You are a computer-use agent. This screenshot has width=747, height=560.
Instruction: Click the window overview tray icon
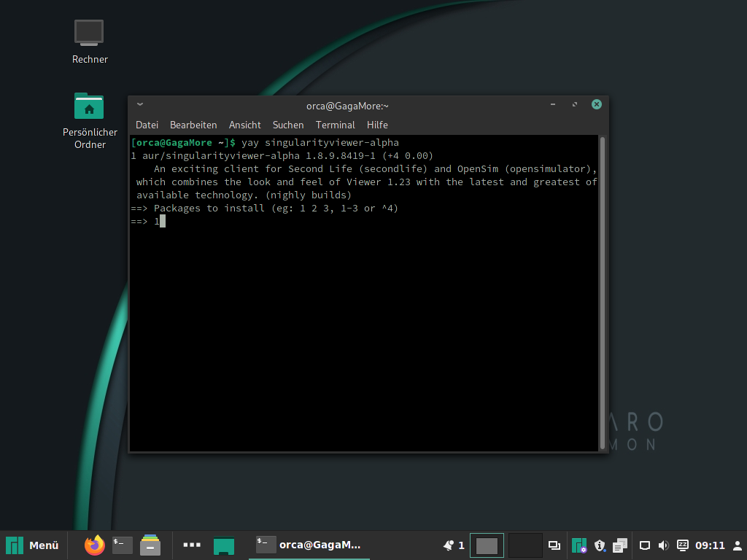tap(554, 545)
